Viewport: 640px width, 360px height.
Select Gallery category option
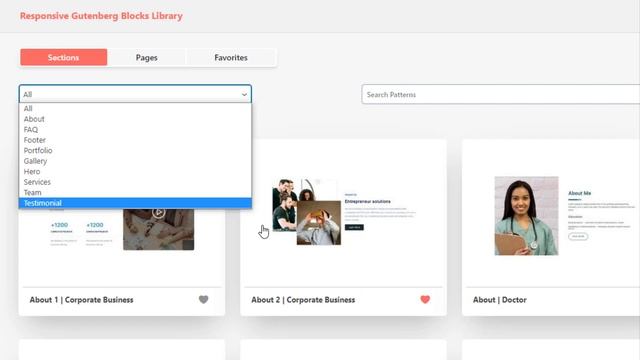[x=135, y=161]
